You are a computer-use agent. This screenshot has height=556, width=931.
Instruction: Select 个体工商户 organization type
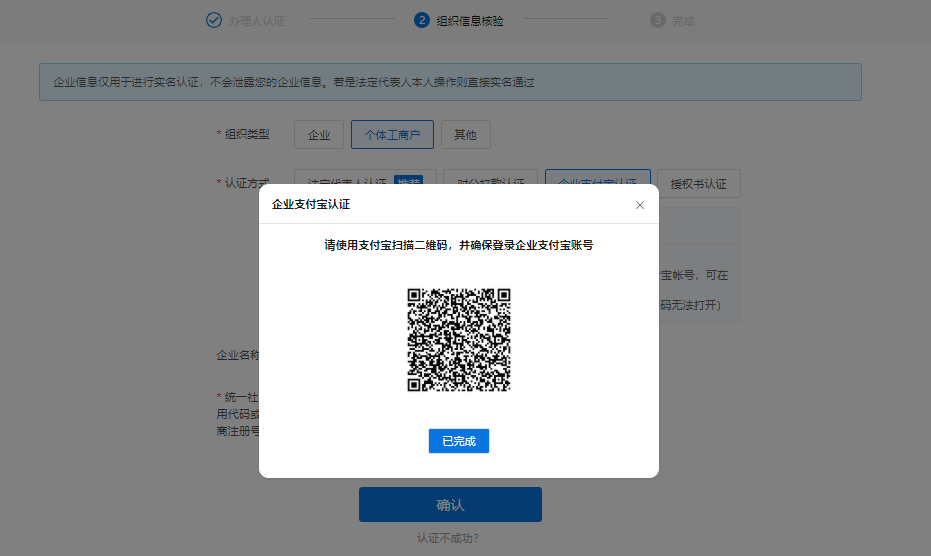pyautogui.click(x=392, y=135)
